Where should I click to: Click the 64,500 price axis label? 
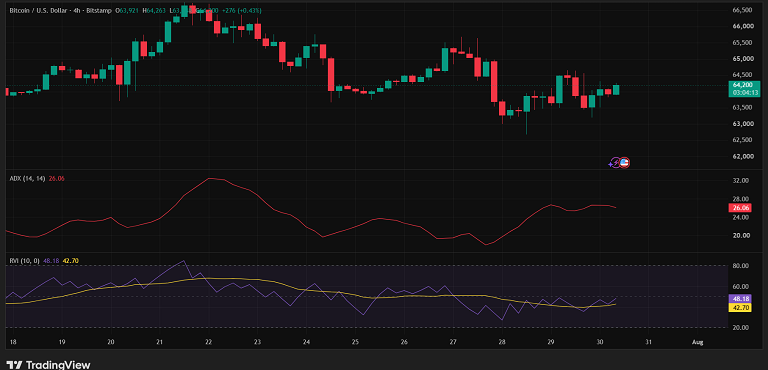[743, 75]
